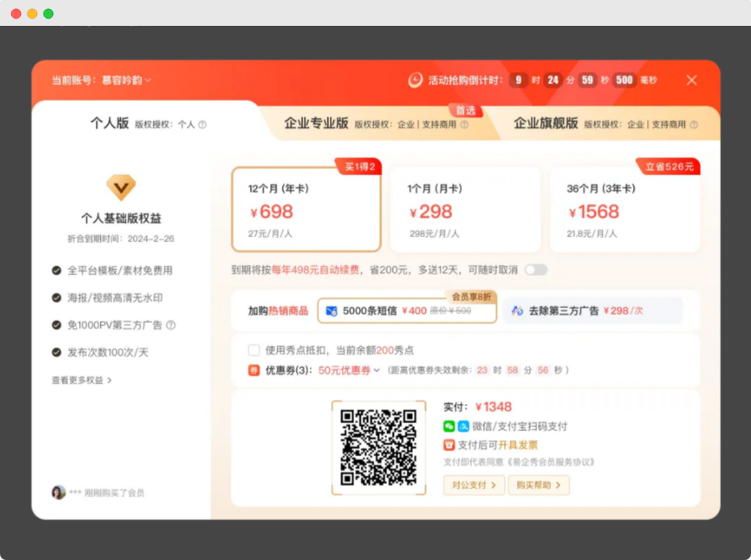The height and width of the screenshot is (560, 751).
Task: Click the remove third-party ads icon
Action: (x=517, y=311)
